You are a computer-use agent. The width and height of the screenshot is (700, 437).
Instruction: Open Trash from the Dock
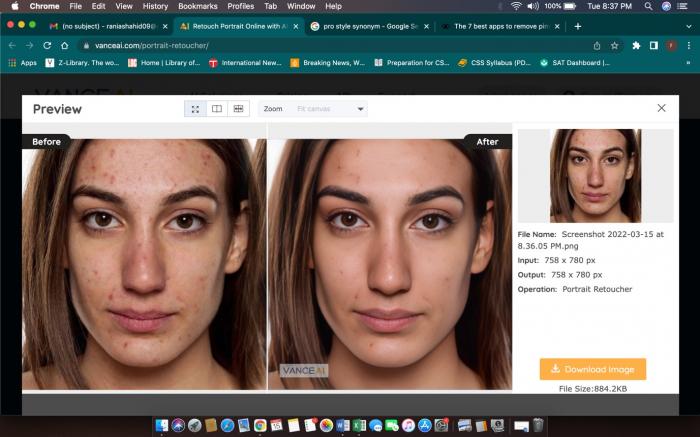pyautogui.click(x=538, y=425)
